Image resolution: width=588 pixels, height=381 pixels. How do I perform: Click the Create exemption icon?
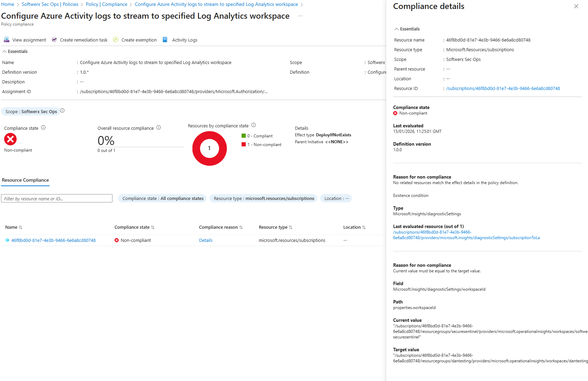click(x=116, y=40)
